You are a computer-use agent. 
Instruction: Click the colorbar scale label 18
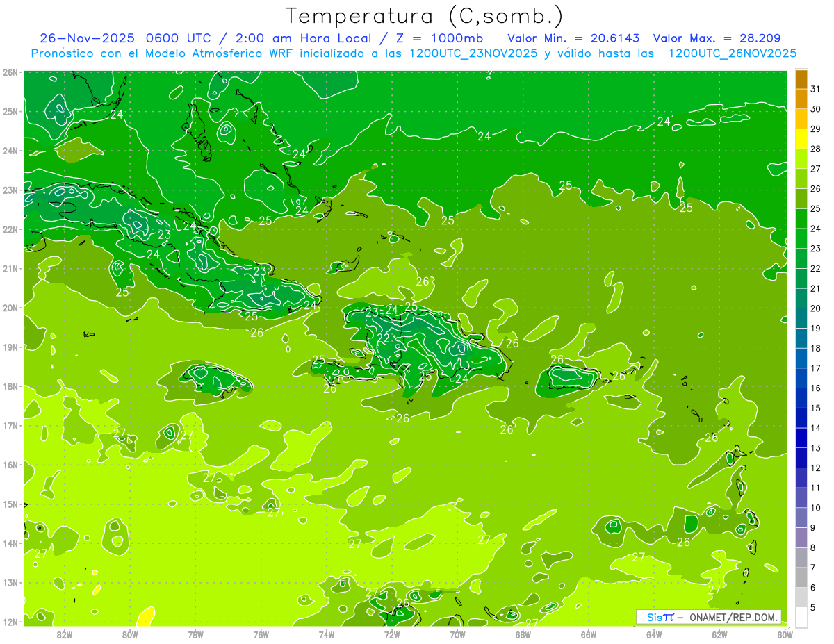point(815,348)
